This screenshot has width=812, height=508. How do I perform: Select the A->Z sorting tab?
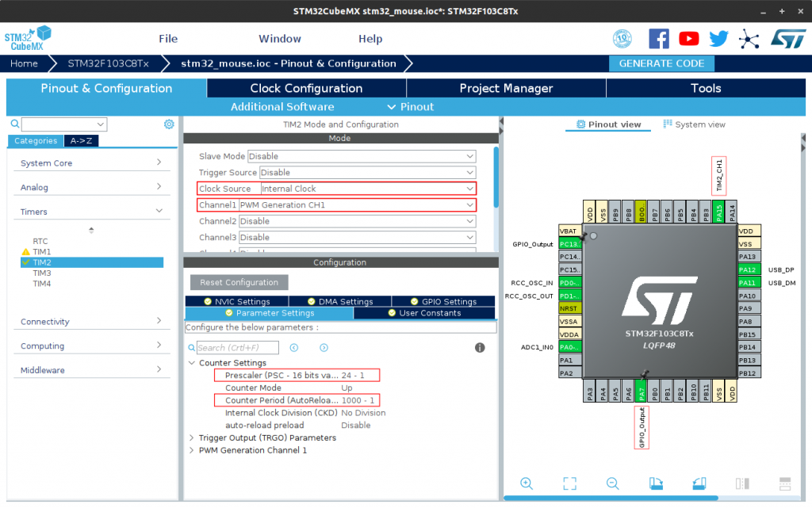click(x=82, y=141)
